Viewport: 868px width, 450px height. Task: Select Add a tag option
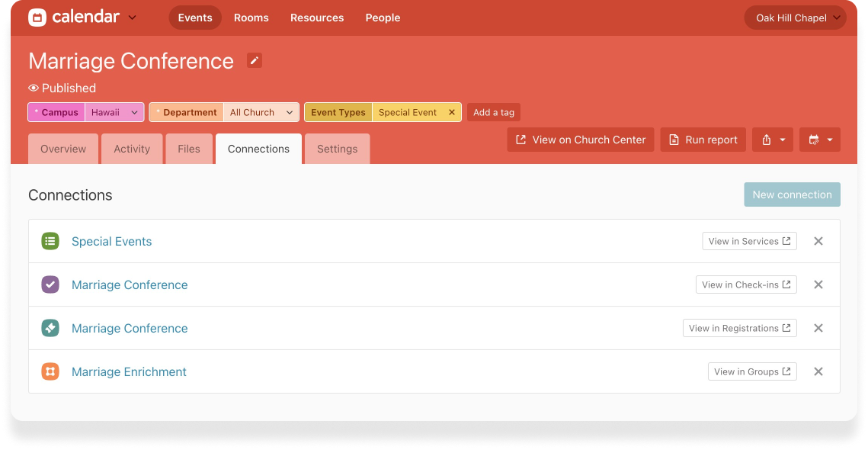[493, 112]
